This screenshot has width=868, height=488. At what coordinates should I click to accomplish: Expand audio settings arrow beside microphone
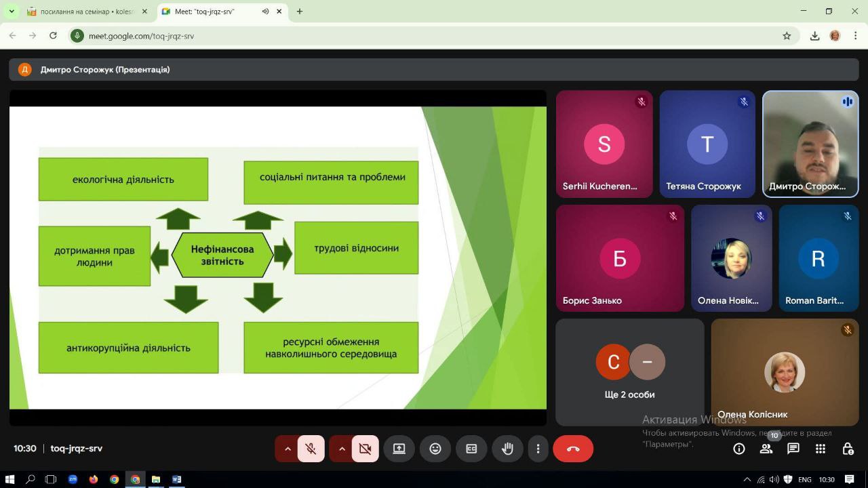288,449
